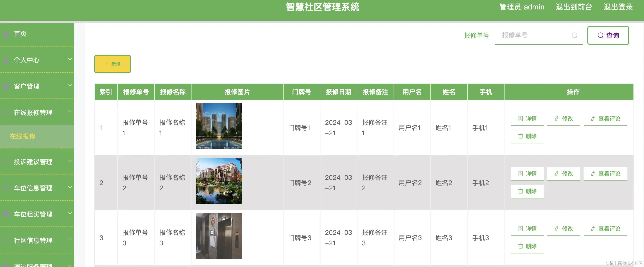The height and width of the screenshot is (267, 644).
Task: Collapse the 在线报修管理 menu chevron
Action: click(x=70, y=111)
